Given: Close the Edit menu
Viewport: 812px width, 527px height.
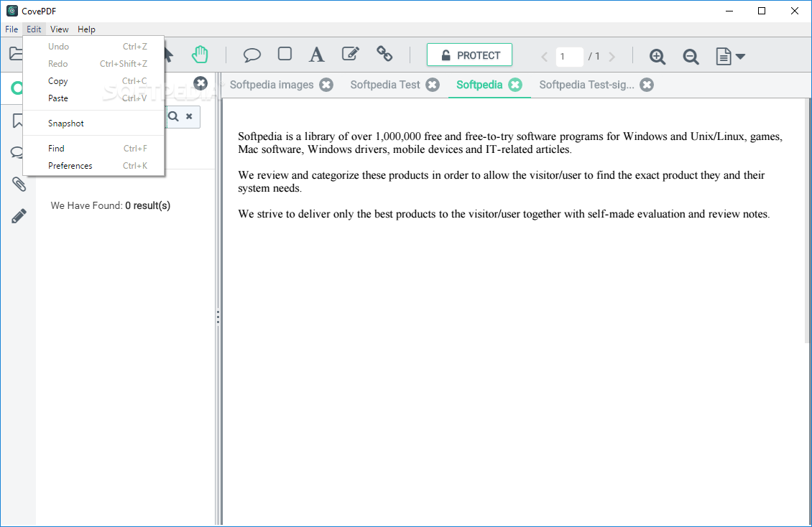Looking at the screenshot, I should pyautogui.click(x=34, y=29).
